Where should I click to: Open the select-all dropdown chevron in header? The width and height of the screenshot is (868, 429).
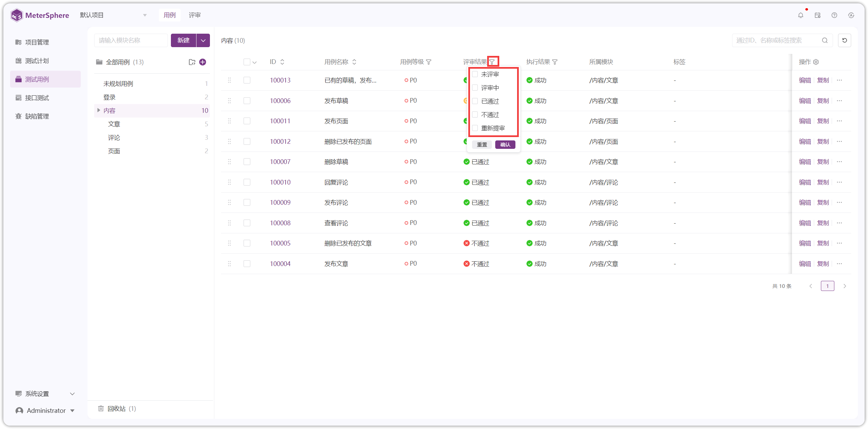click(255, 62)
